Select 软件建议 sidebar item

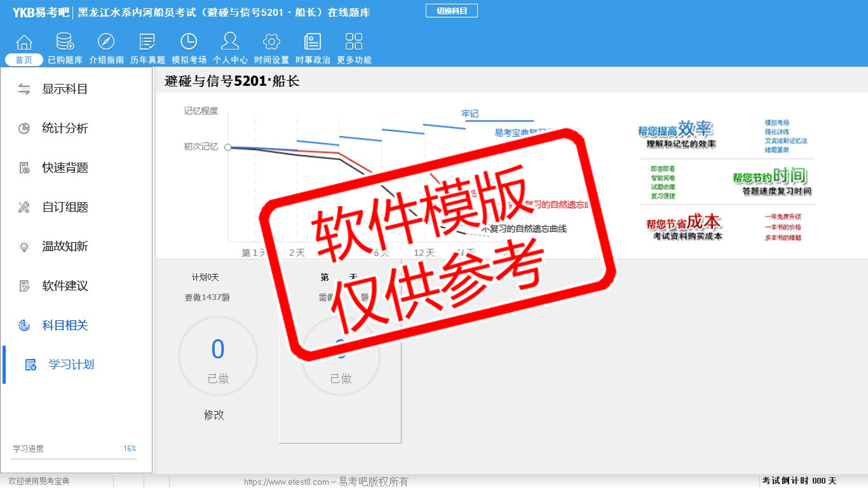(x=64, y=286)
